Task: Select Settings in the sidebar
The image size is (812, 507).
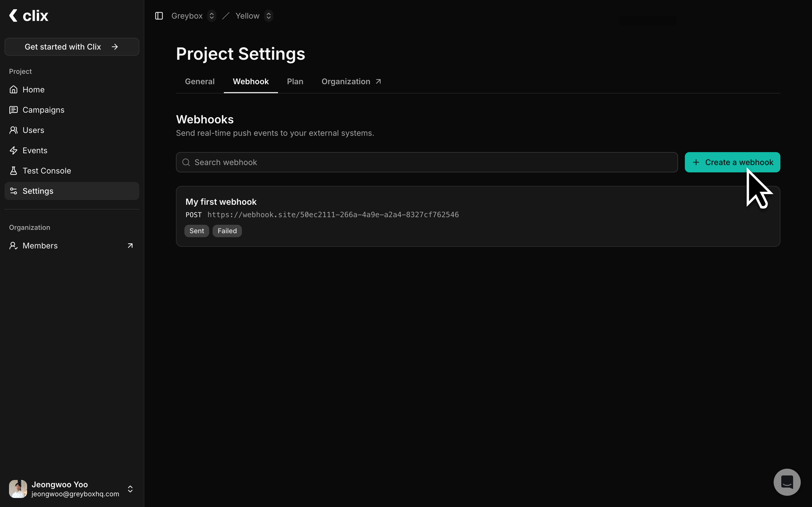Action: 37,191
